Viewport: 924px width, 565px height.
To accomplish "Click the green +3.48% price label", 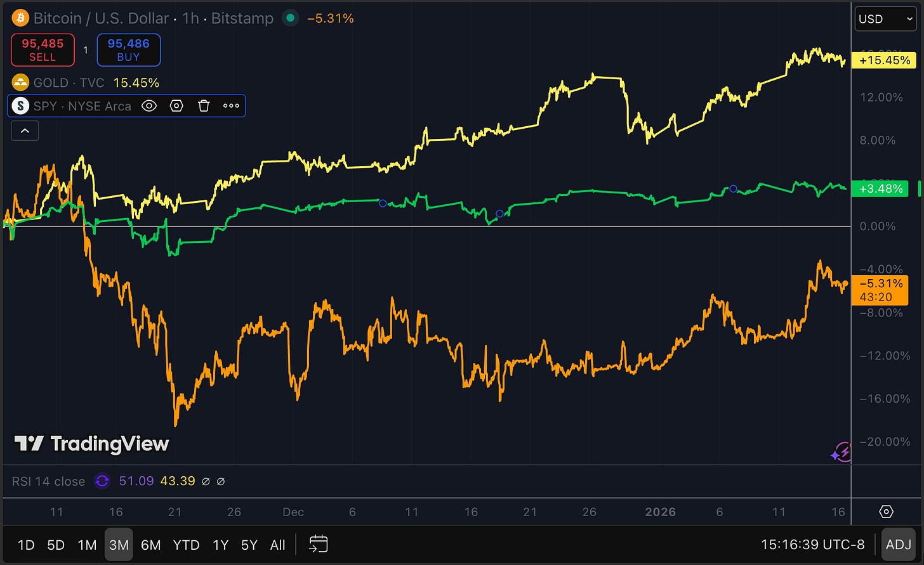I will point(880,188).
